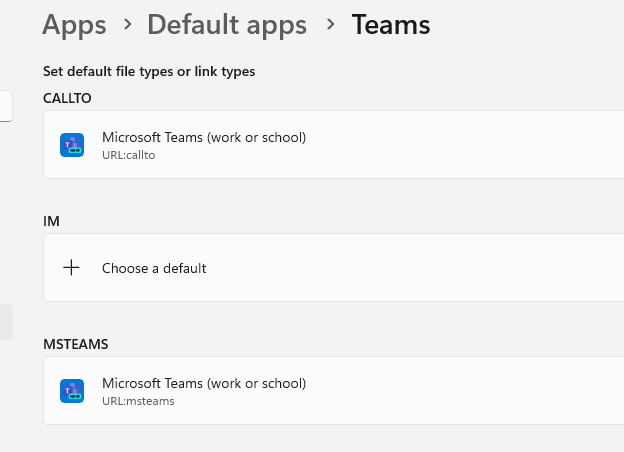Click the MSTEAMS section label

(x=76, y=344)
